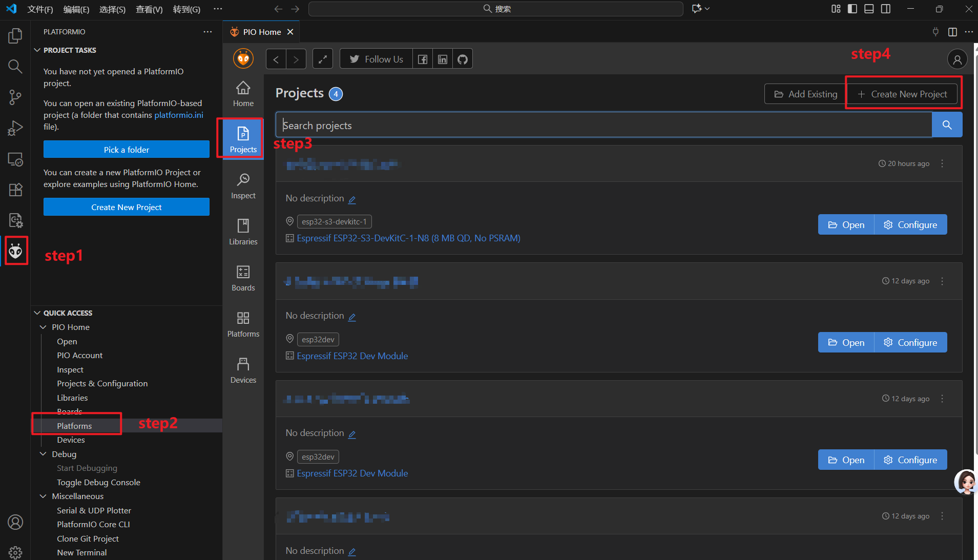Click the Pick a folder button
The width and height of the screenshot is (978, 560).
click(x=126, y=149)
